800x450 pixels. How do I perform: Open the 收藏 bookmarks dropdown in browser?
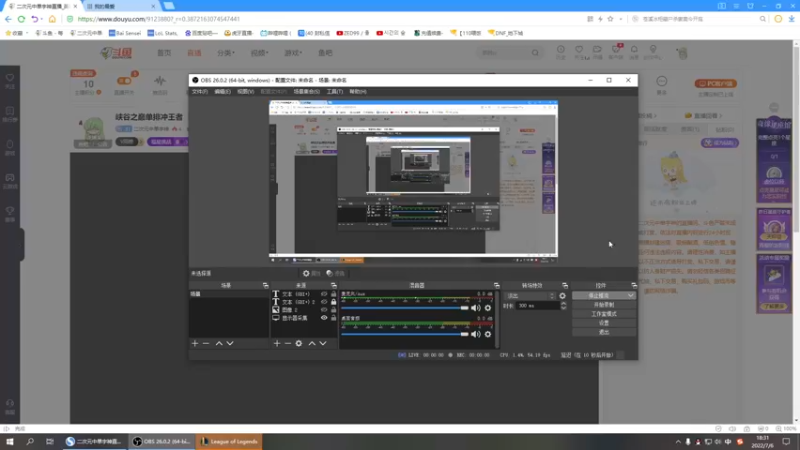pos(17,33)
